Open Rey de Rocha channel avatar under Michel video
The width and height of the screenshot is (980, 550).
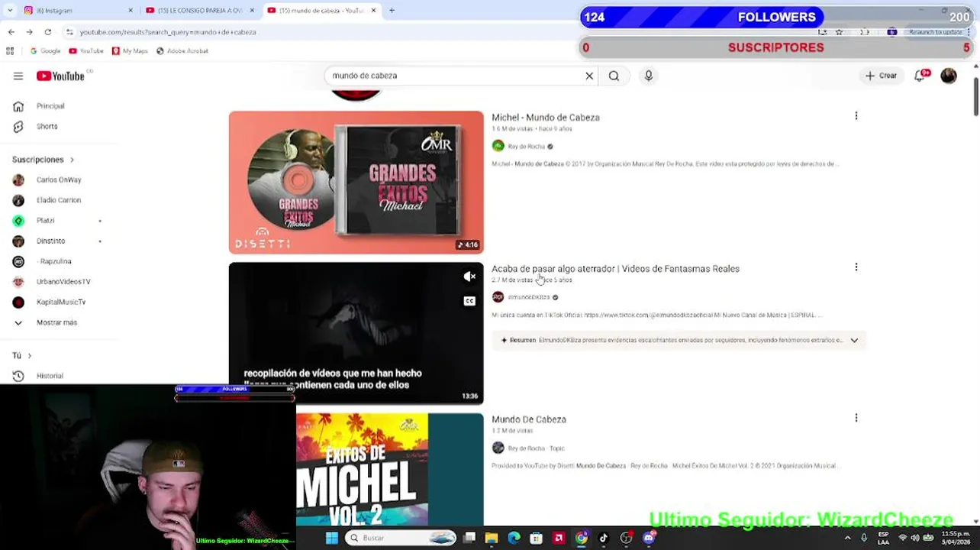[x=498, y=146]
